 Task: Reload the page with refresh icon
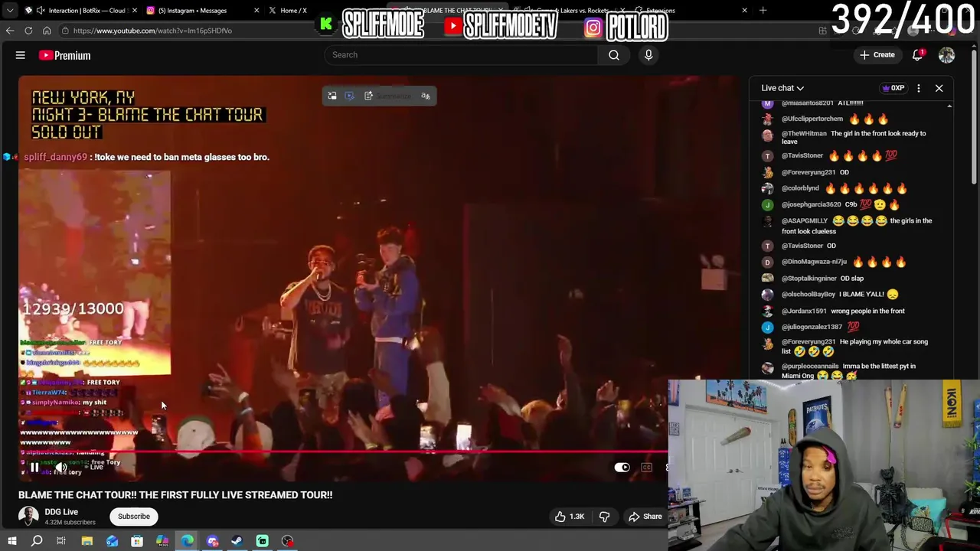point(28,31)
